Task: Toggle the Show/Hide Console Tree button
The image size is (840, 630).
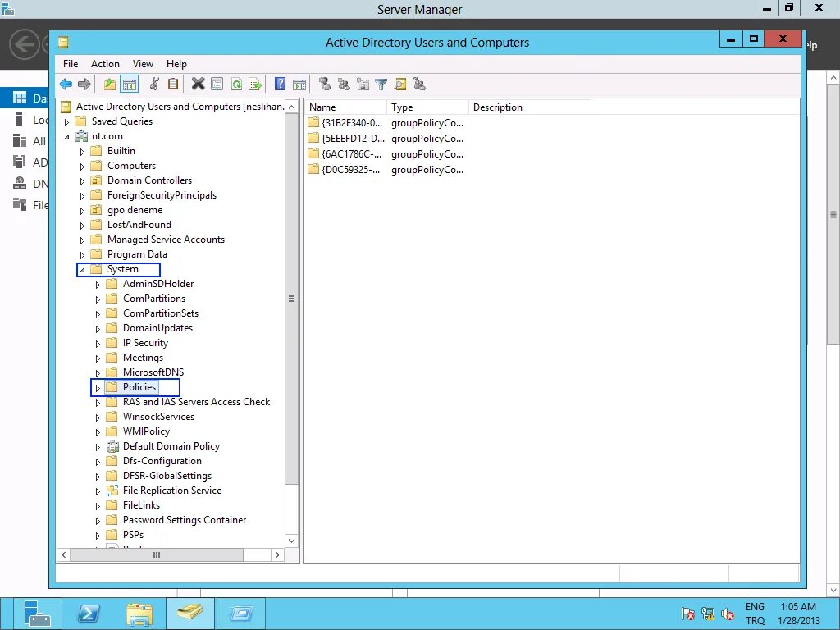Action: (x=129, y=84)
